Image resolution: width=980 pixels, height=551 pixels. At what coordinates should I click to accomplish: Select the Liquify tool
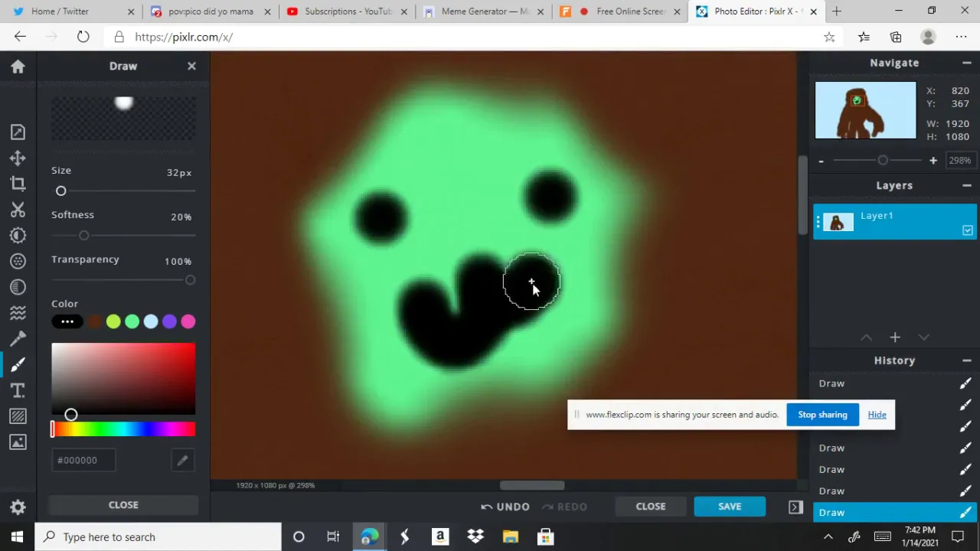pyautogui.click(x=18, y=312)
